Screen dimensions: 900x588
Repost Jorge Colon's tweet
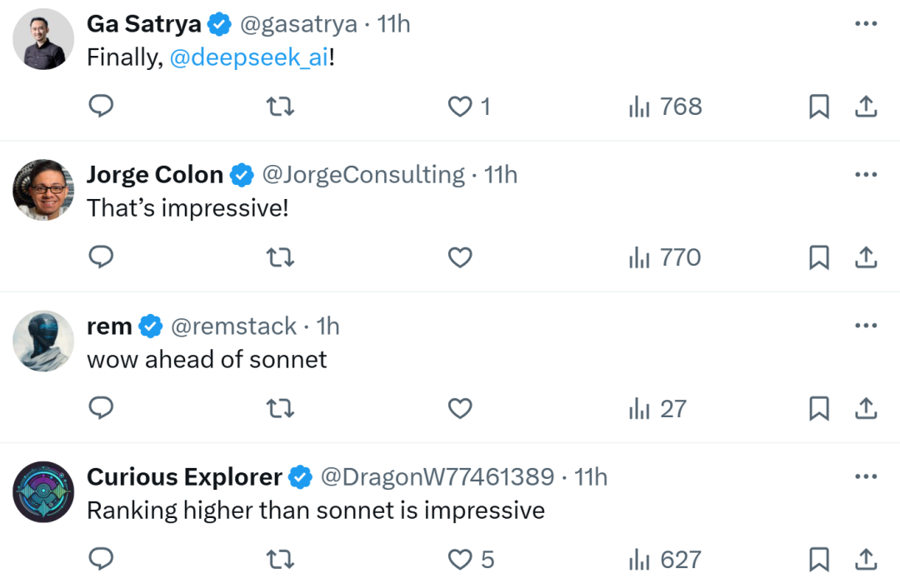pos(280,257)
